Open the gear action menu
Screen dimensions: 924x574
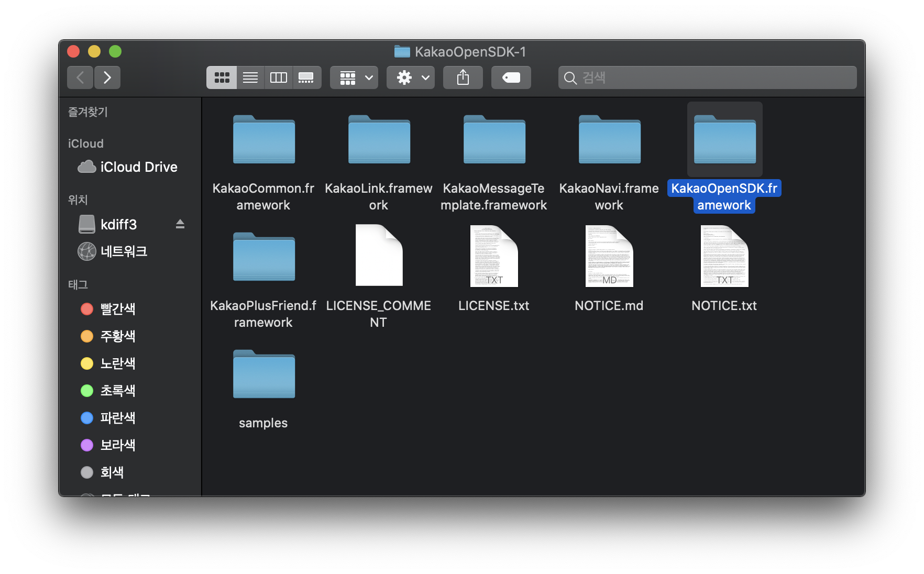[x=411, y=78]
